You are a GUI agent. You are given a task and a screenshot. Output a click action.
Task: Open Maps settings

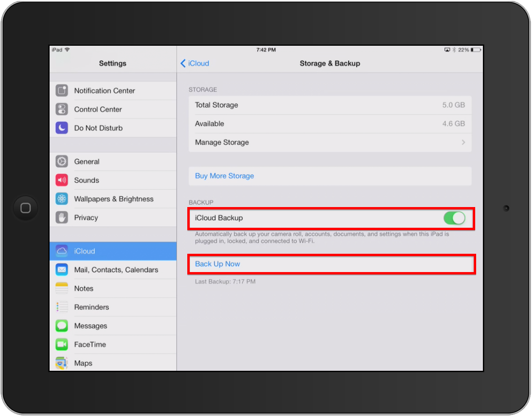pos(113,363)
